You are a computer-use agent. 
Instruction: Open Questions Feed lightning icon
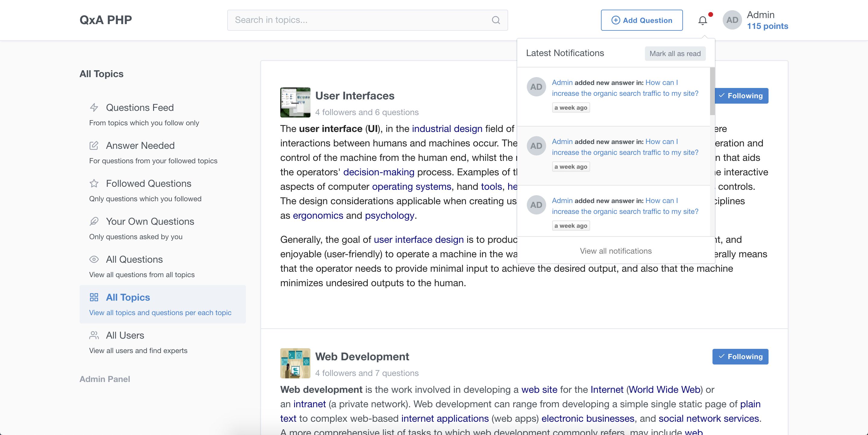coord(94,108)
